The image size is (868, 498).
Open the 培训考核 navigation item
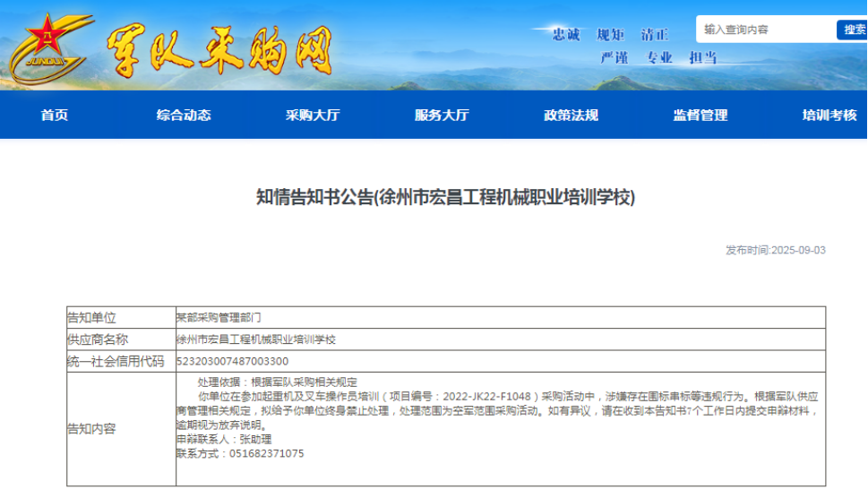point(829,115)
